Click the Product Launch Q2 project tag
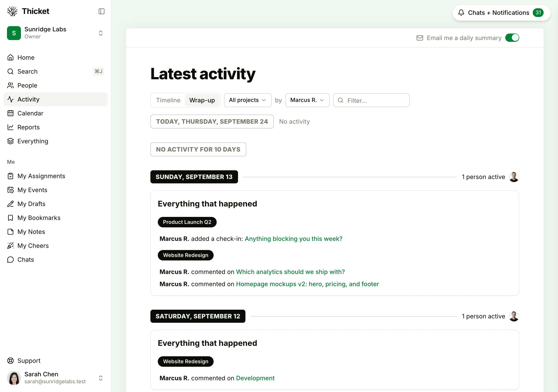The image size is (558, 392). 187,222
